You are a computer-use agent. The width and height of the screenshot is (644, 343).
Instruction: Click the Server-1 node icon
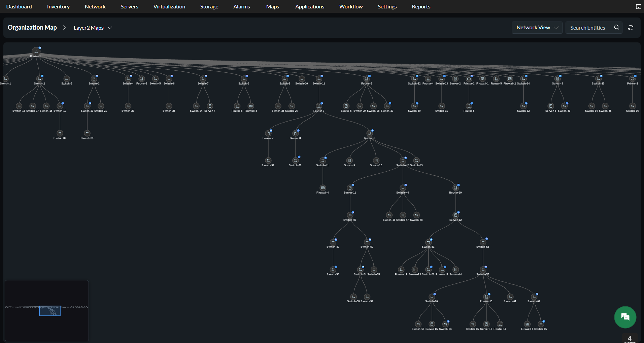tap(94, 79)
